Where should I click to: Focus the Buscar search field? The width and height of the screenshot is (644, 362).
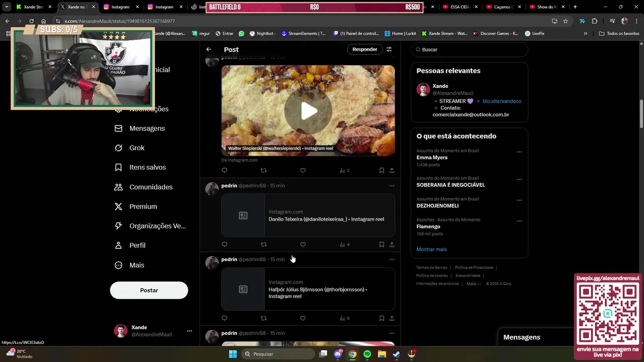point(469,49)
